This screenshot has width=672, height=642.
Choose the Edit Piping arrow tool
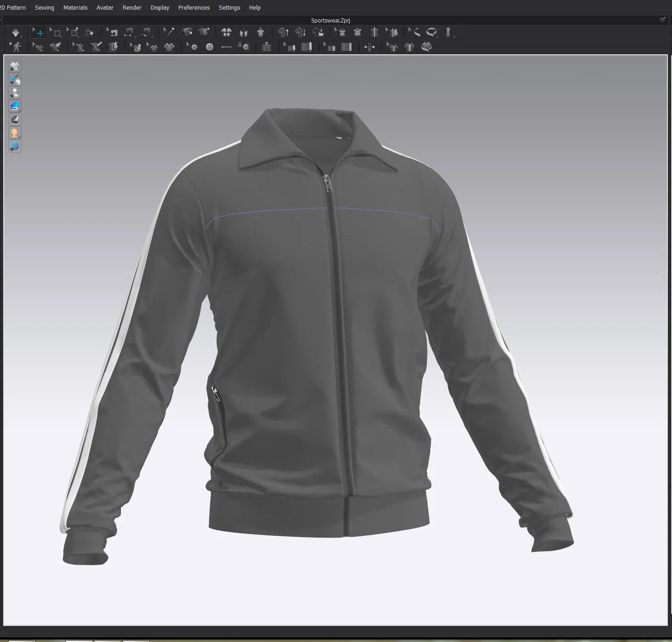click(x=329, y=47)
